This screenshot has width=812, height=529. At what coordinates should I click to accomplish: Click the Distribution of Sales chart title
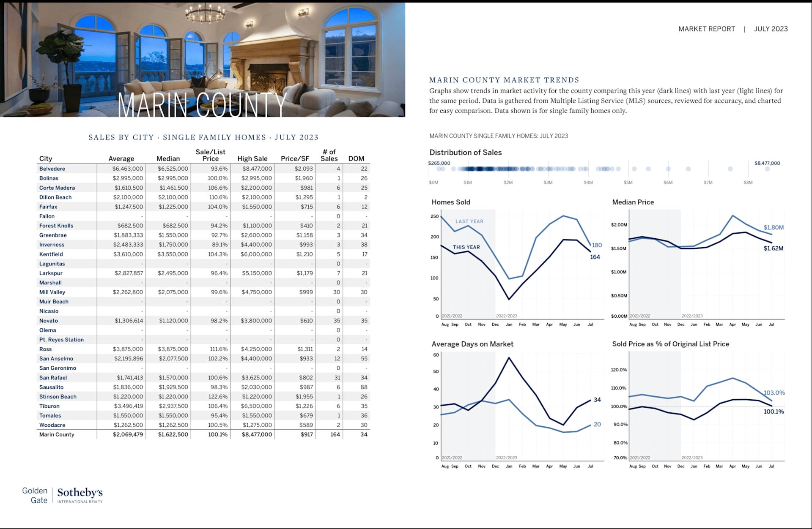[465, 152]
